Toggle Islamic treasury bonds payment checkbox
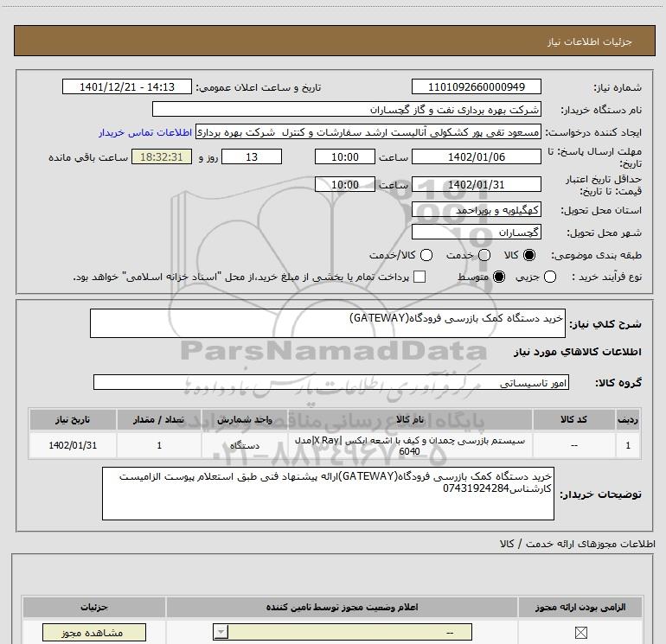This screenshot has height=644, width=666. point(419,277)
